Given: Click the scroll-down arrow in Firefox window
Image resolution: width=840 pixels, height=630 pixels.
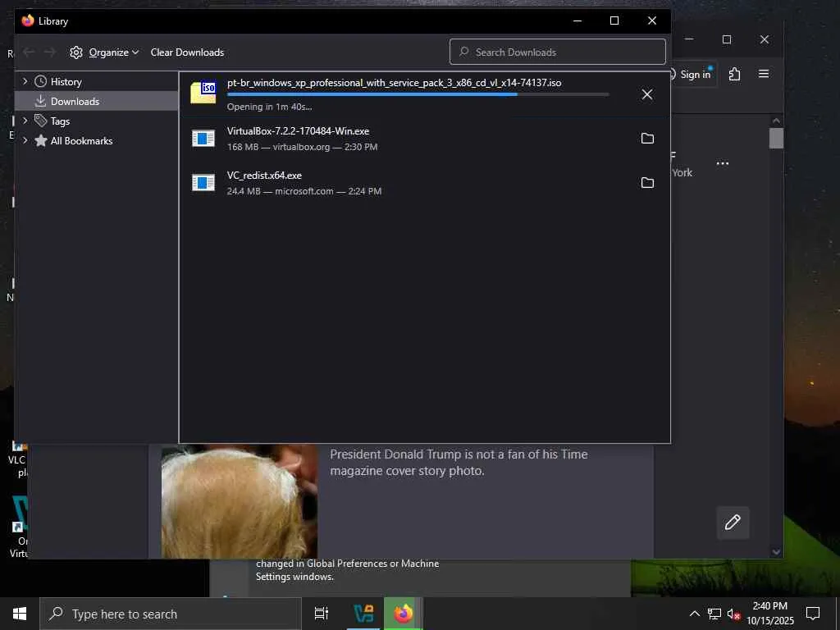Looking at the screenshot, I should (776, 552).
